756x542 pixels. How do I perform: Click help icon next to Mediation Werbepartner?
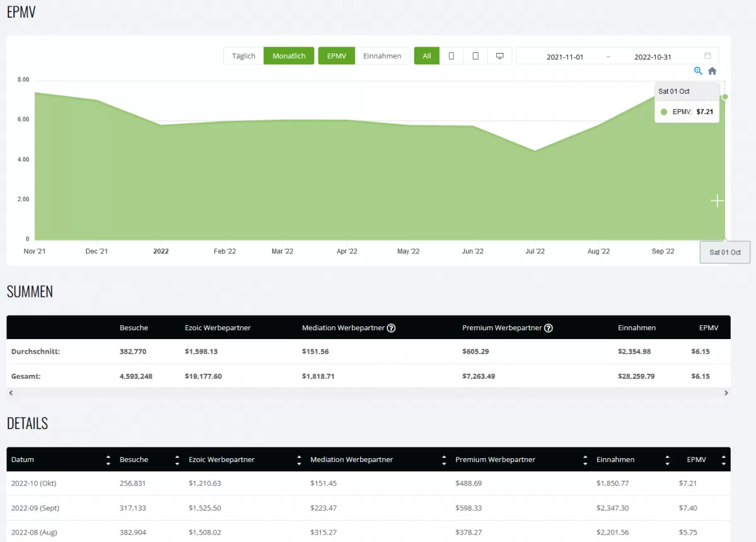[x=391, y=328]
